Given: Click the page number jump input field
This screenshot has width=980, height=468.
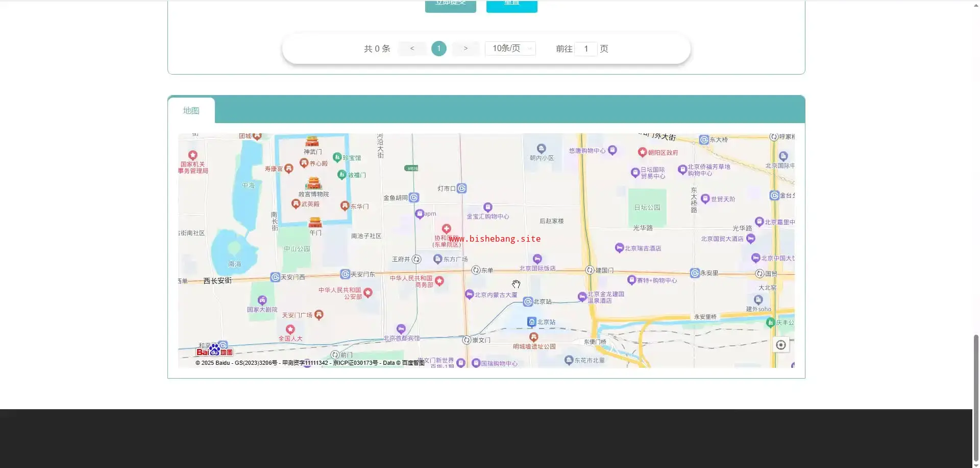Looking at the screenshot, I should tap(586, 49).
